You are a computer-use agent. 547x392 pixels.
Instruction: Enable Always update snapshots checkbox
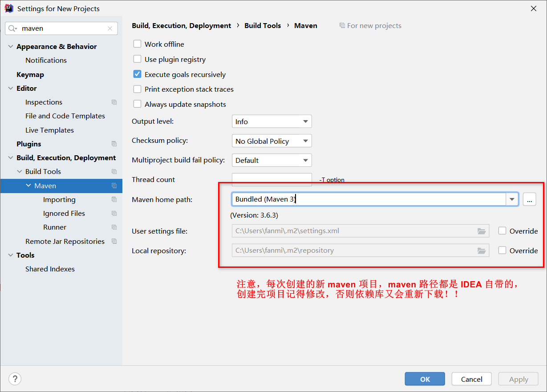(x=138, y=104)
